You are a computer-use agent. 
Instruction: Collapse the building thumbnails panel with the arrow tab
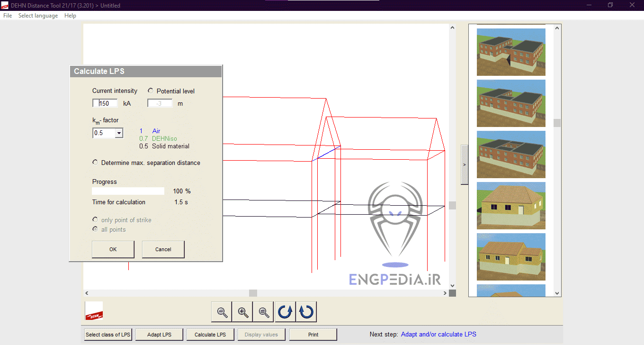(465, 165)
